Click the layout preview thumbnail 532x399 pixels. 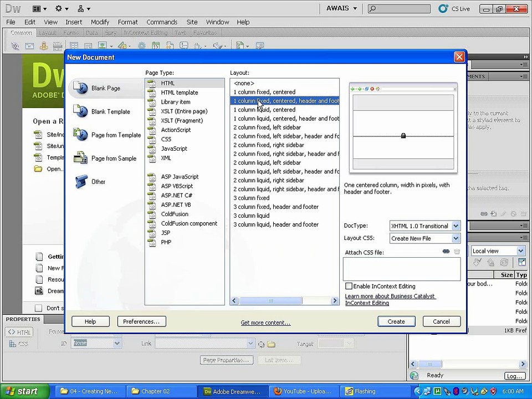click(x=403, y=128)
